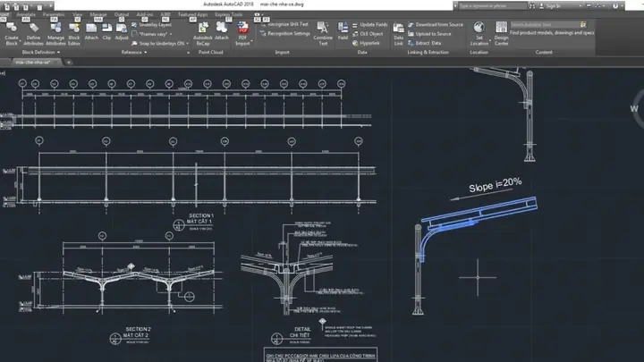Toggle the Frames vary checkbox
Screen dimensions: 644x362
coord(134,34)
